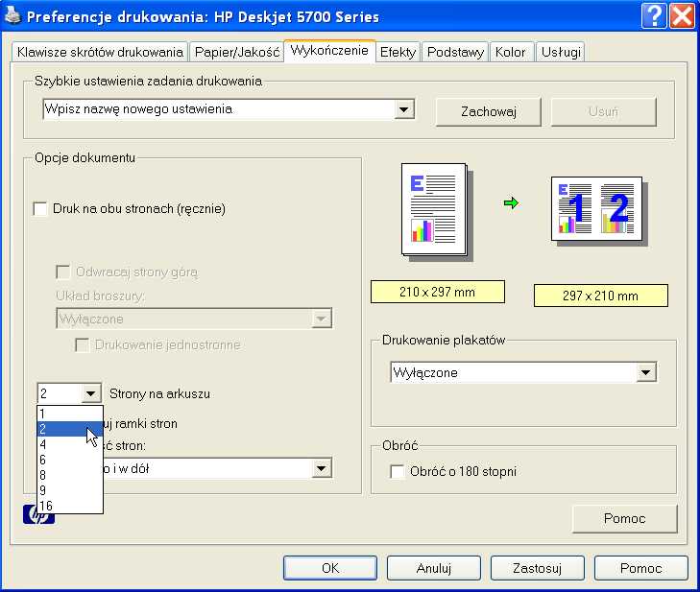The height and width of the screenshot is (592, 700).
Task: Select 6 pages per sheet
Action: pos(70,460)
